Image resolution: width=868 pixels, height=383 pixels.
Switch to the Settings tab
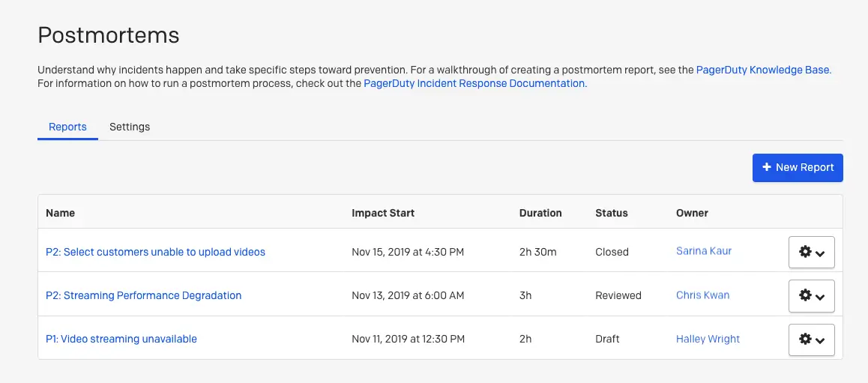tap(130, 127)
